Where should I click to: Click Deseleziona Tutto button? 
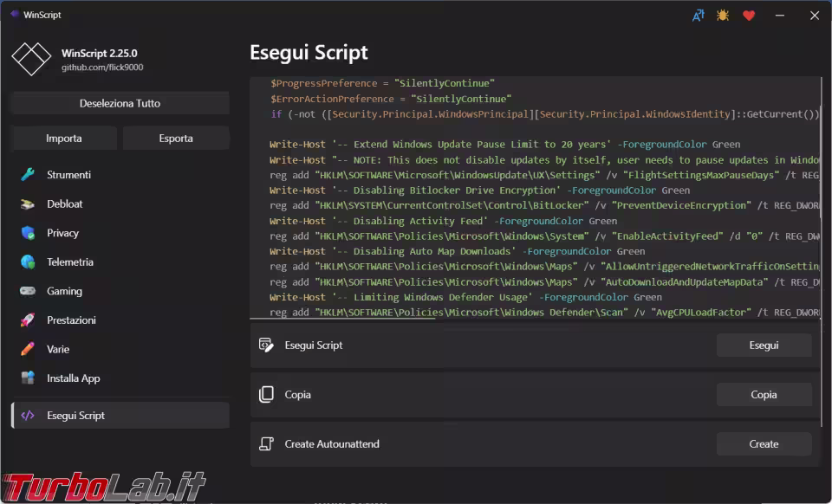120,103
